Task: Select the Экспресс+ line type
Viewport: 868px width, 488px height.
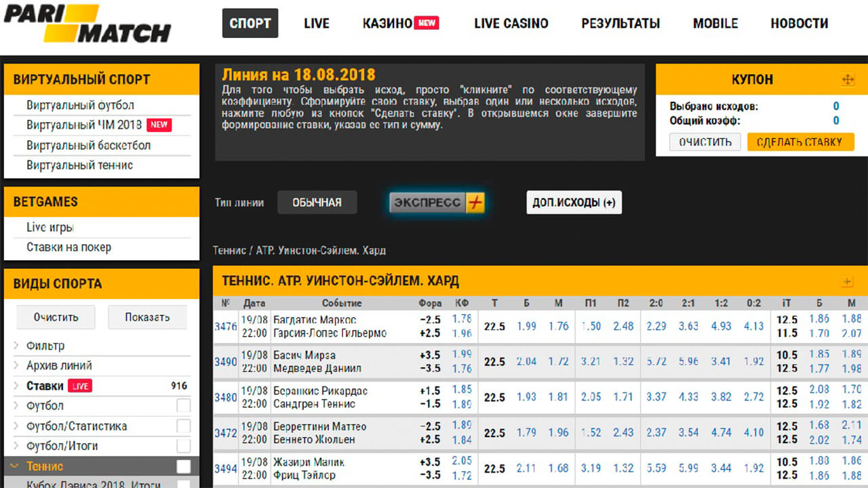Action: coord(437,203)
